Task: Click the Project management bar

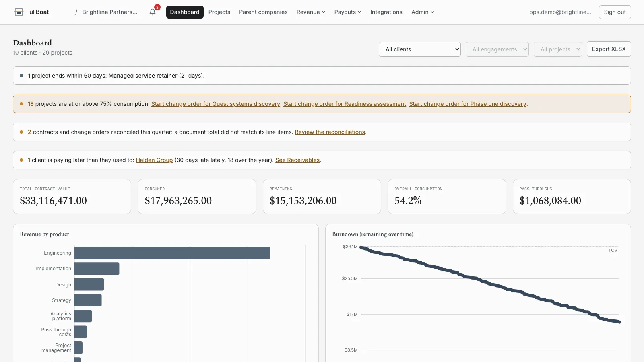Action: click(x=78, y=348)
